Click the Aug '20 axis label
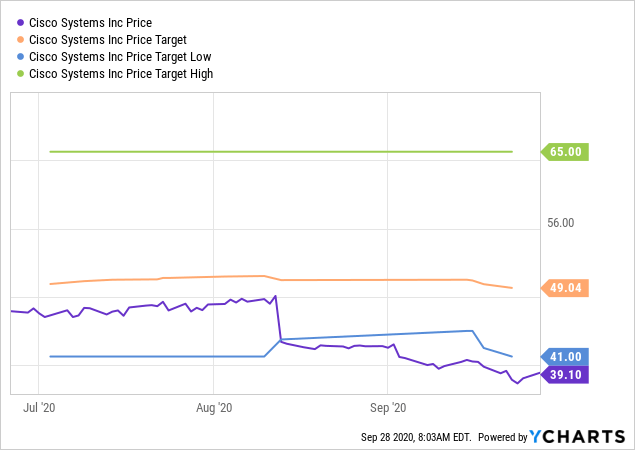This screenshot has width=635, height=450. pyautogui.click(x=214, y=408)
